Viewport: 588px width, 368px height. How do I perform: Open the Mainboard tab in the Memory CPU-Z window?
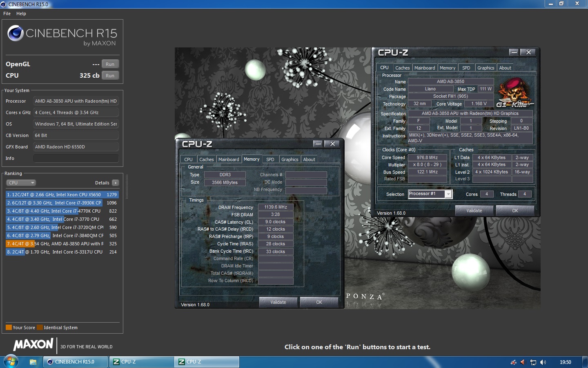[229, 159]
